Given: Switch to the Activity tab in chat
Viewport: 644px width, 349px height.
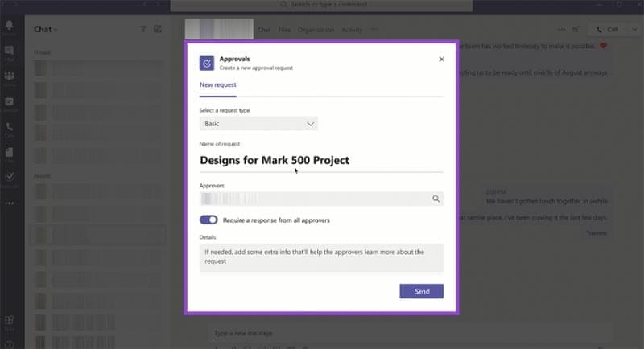Looking at the screenshot, I should point(352,30).
